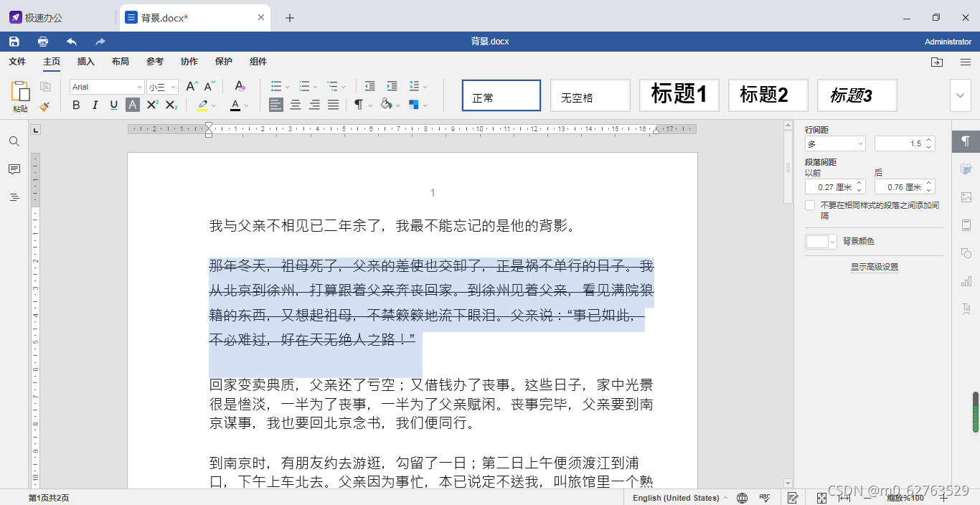980x505 pixels.
Task: Open numbered list style dropdown
Action: pyautogui.click(x=316, y=87)
